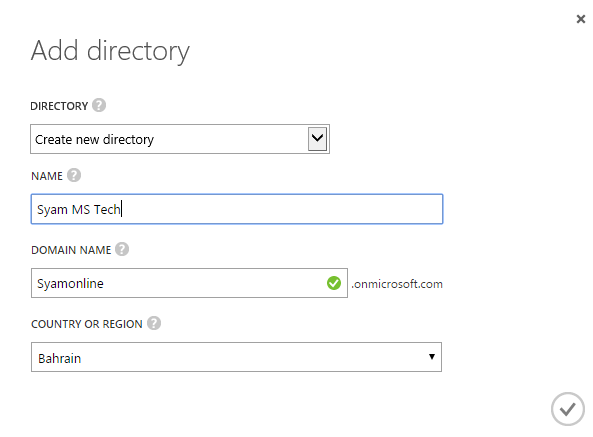
Task: Click the chevron arrow on directory dropdown
Action: (x=317, y=139)
